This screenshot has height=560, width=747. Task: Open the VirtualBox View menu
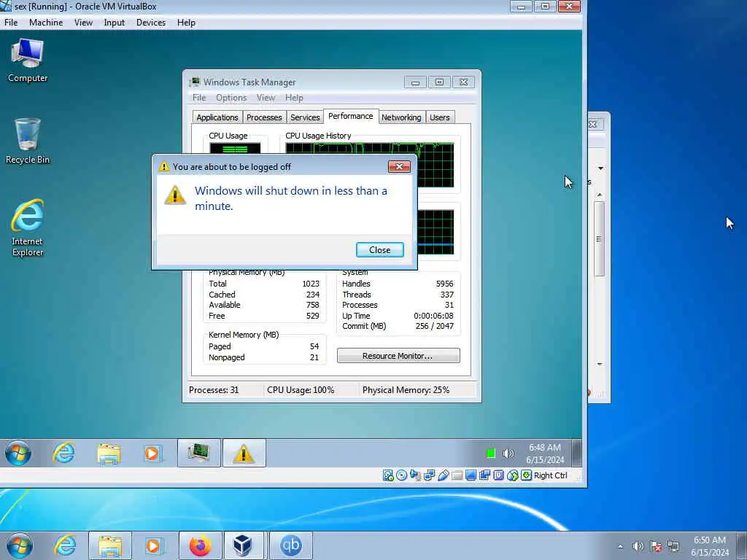pyautogui.click(x=83, y=23)
